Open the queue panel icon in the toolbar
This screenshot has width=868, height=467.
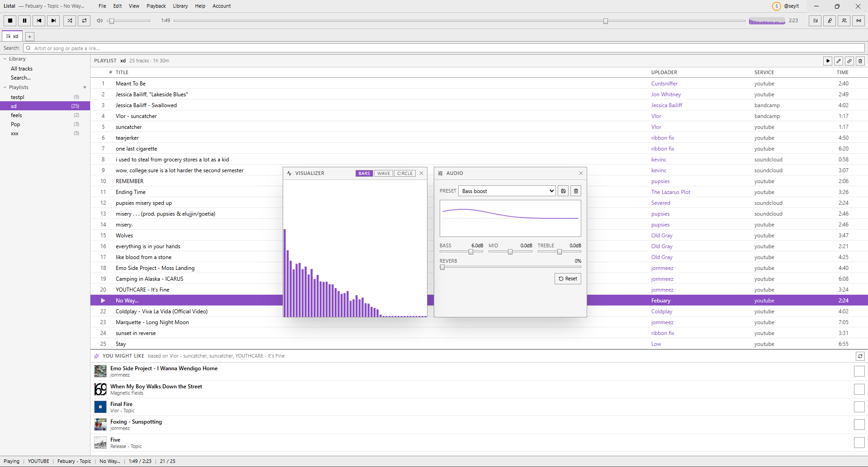[x=815, y=20]
